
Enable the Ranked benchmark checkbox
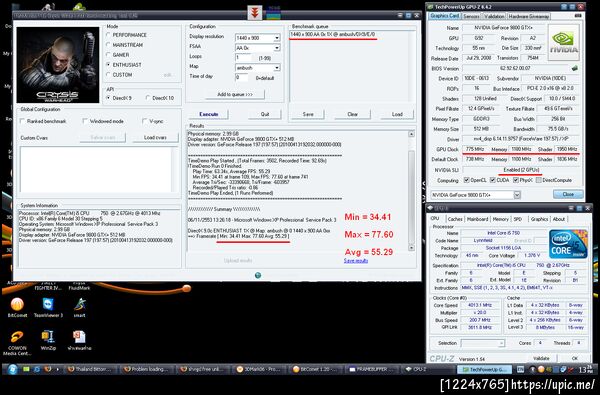(22, 121)
